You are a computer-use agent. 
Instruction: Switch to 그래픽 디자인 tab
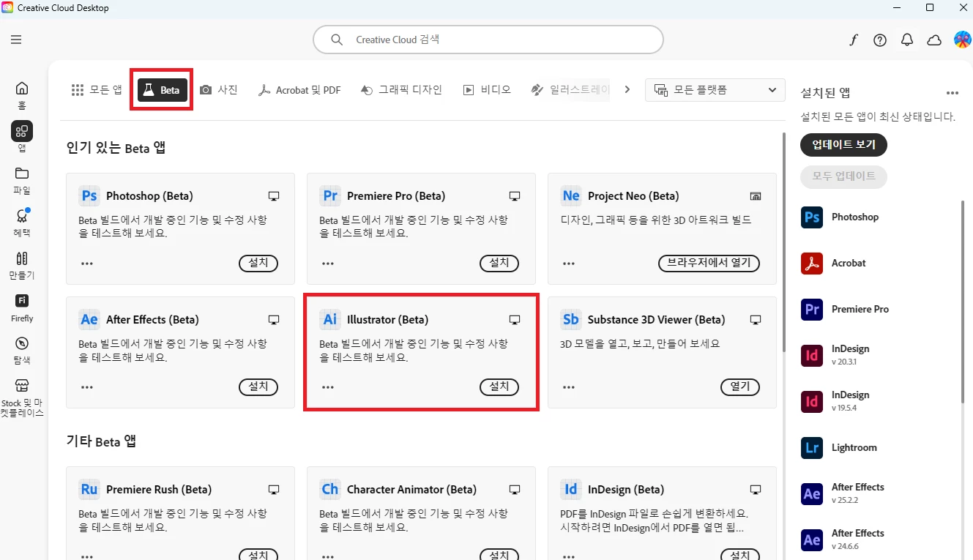point(401,90)
